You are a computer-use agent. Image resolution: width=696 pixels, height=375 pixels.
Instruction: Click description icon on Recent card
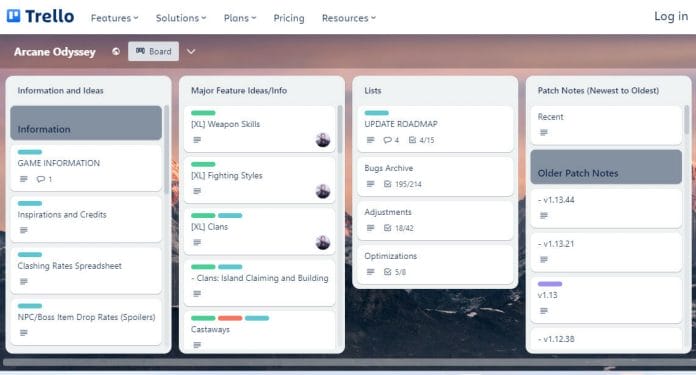click(x=544, y=132)
